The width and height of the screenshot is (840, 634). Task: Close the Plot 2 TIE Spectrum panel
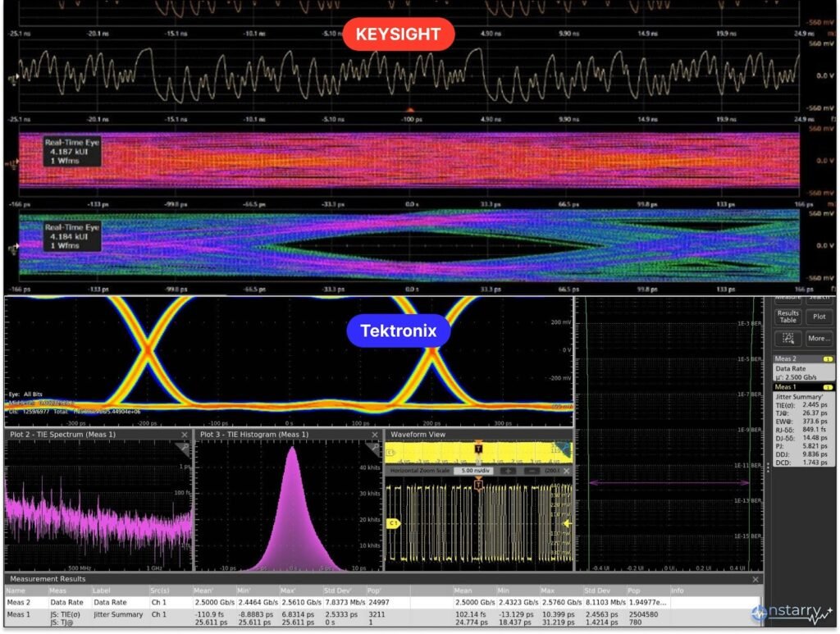tap(185, 434)
